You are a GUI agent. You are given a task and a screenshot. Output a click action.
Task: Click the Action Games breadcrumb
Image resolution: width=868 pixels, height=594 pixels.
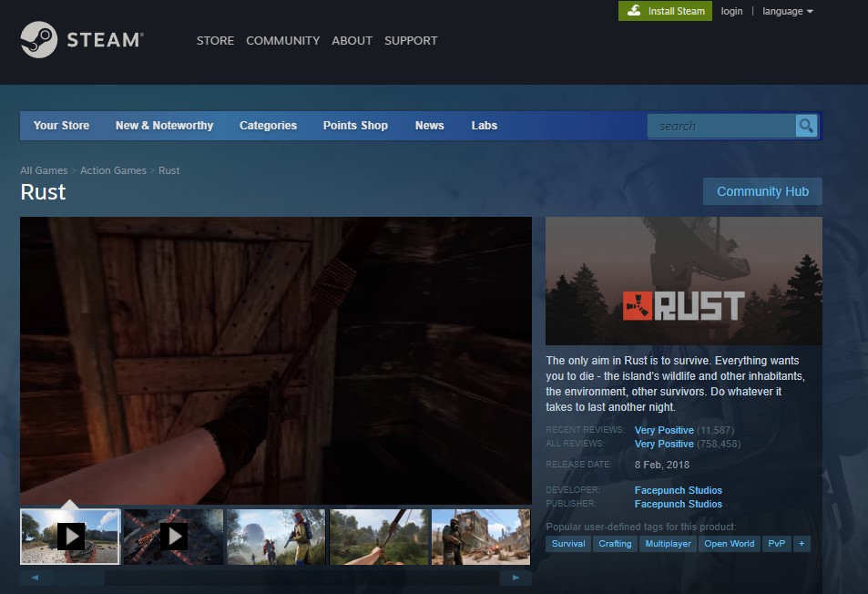113,170
